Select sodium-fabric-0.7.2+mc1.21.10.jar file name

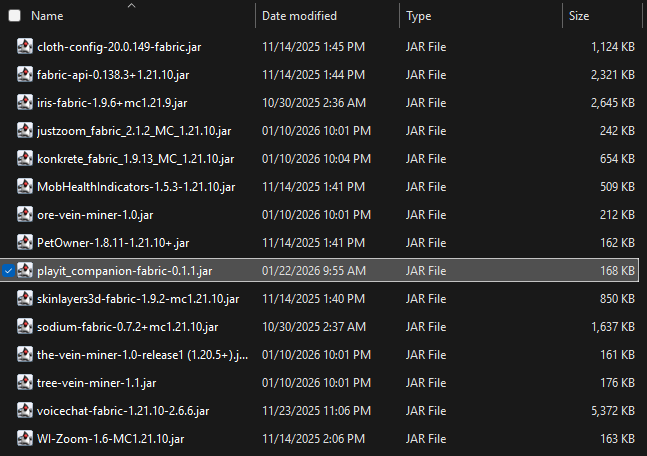(128, 327)
